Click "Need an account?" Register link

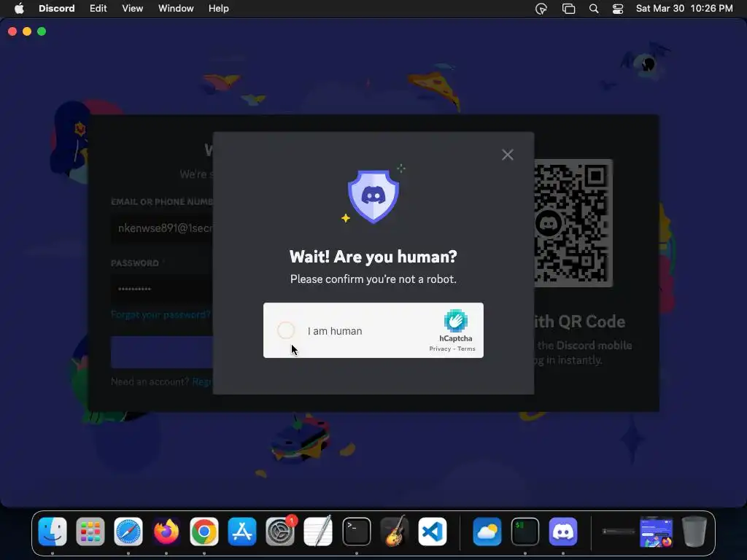[202, 382]
